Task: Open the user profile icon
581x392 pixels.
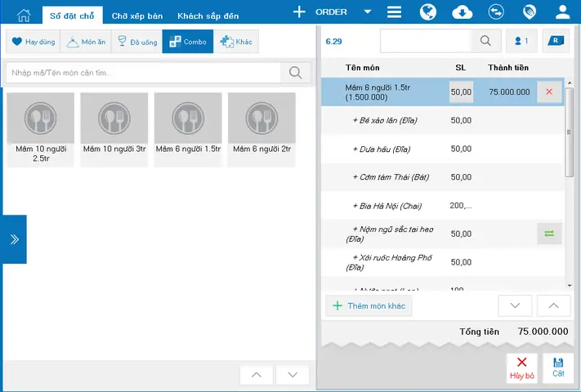Action: pos(562,12)
